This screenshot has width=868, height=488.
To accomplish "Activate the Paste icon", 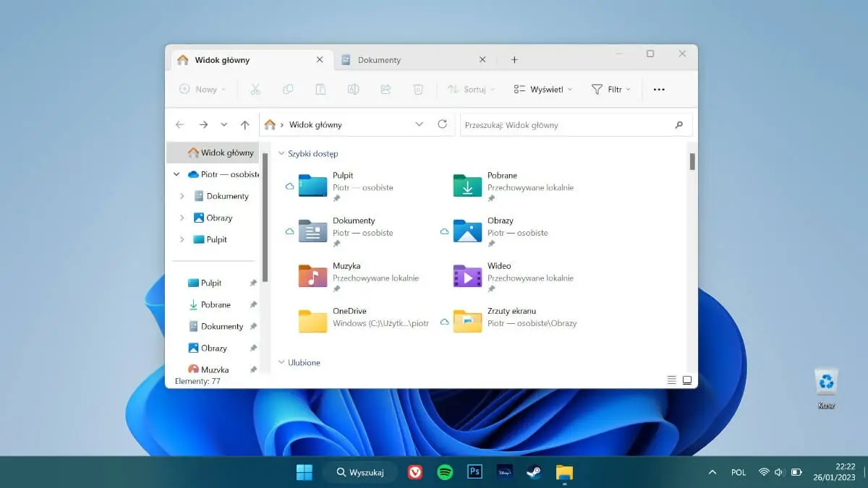I will 320,89.
